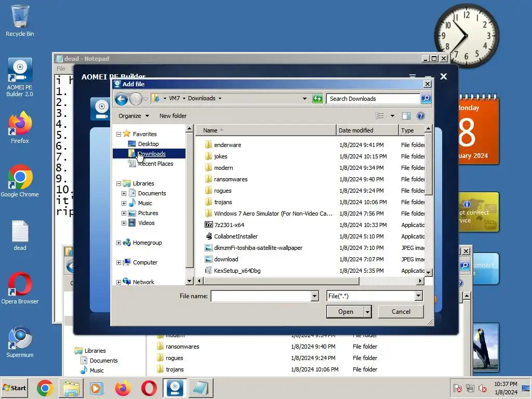Click the green refresh icon beside address bar
The height and width of the screenshot is (399, 532).
(x=317, y=99)
